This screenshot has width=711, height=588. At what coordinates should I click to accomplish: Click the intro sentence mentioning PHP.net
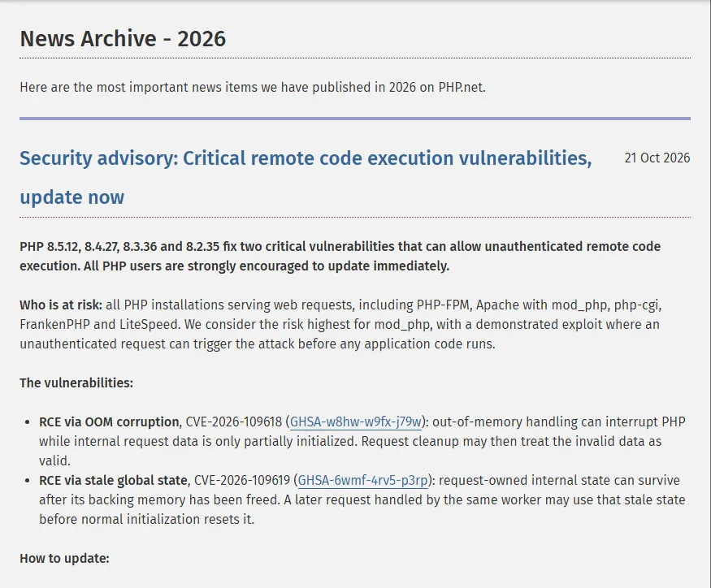pos(253,87)
